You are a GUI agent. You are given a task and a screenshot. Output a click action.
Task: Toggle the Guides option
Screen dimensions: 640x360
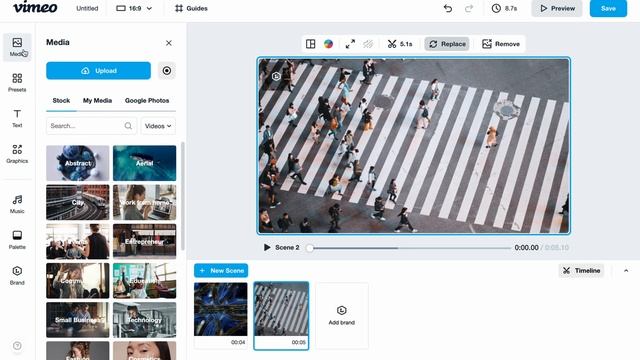coord(191,8)
